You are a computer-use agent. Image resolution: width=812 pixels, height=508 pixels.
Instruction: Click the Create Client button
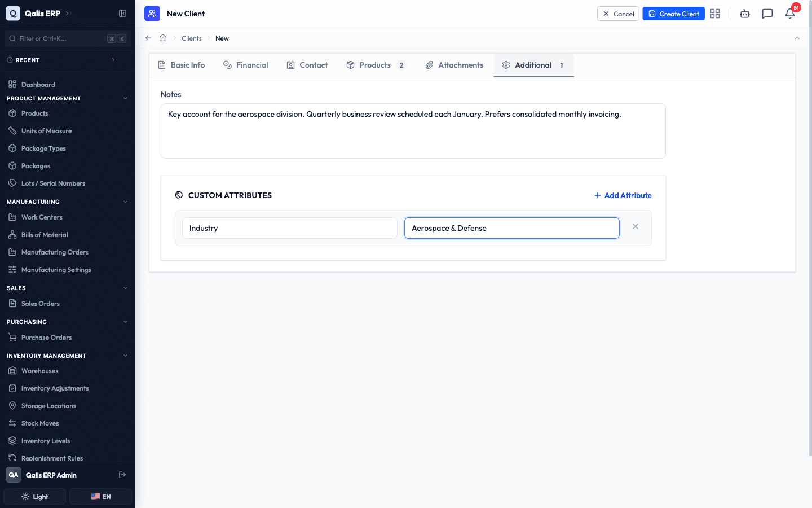click(x=674, y=14)
